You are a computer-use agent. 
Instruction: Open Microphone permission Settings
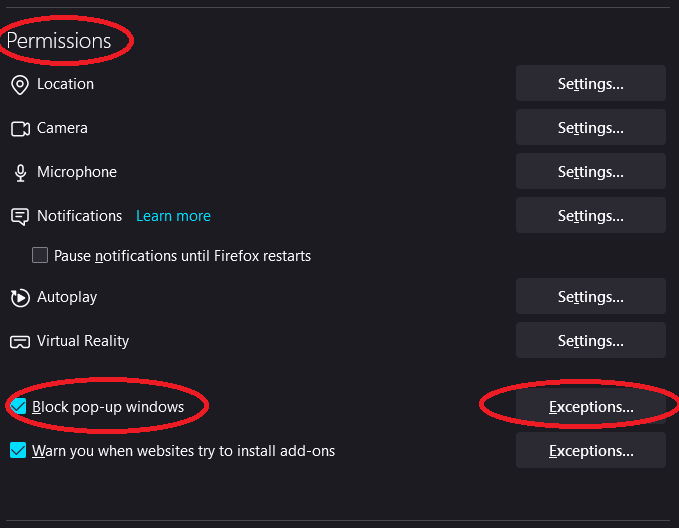coord(590,172)
